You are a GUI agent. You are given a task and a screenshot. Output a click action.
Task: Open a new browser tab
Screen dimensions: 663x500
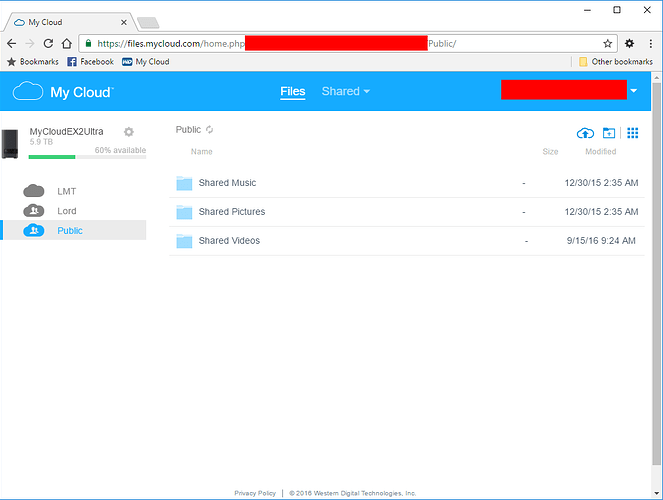tap(148, 23)
